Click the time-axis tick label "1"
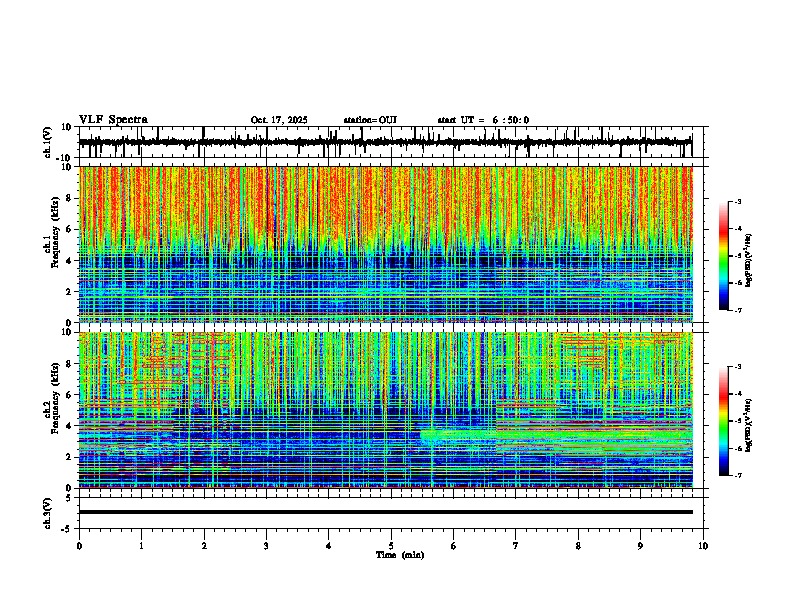Image resolution: width=792 pixels, height=612 pixels. [x=141, y=546]
